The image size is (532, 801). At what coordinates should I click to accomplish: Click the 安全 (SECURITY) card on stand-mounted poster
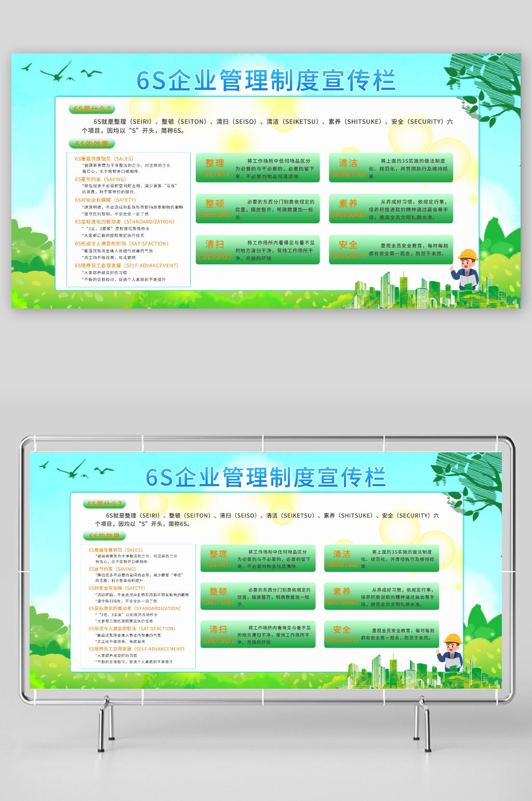382,634
